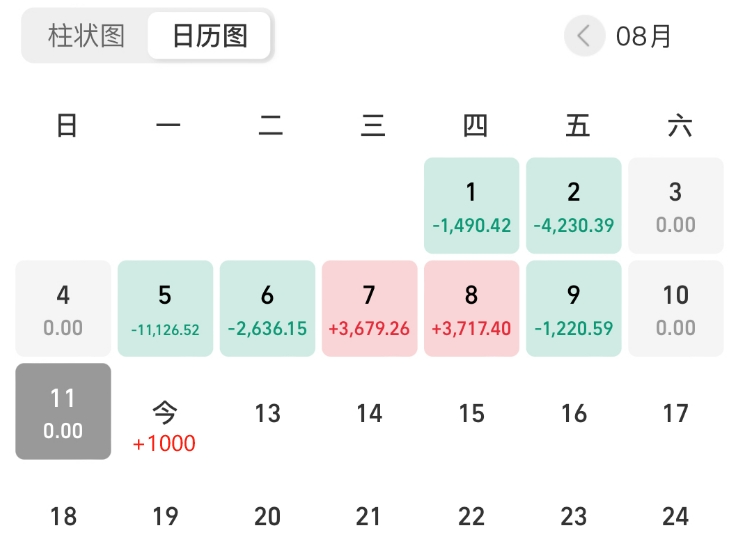Viewport: 747px width, 538px height.
Task: Open day 3 cell showing 0.00
Action: click(676, 205)
